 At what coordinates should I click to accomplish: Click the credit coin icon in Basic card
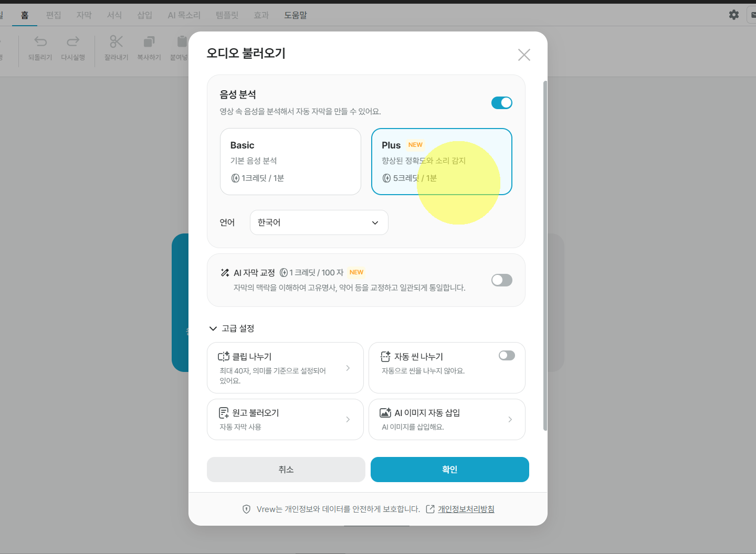click(x=235, y=178)
